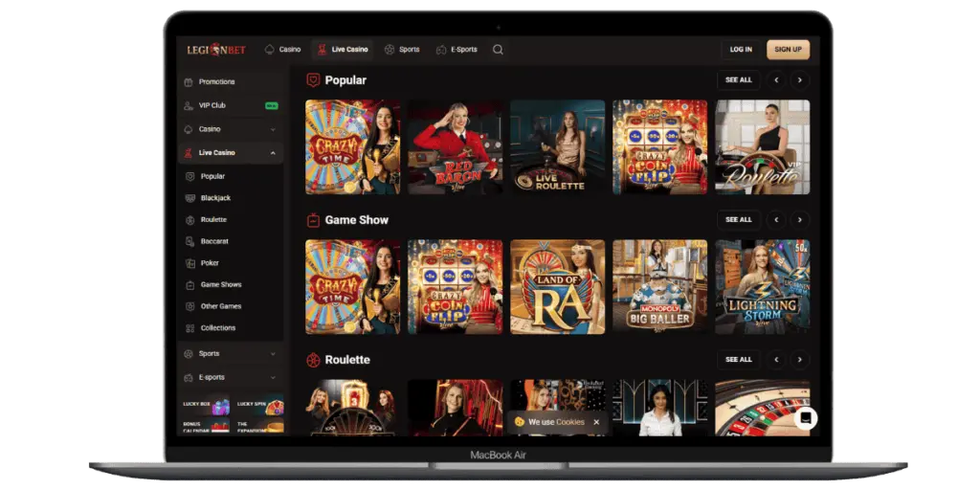This screenshot has height=490, width=980.
Task: Open VIP Club in the sidebar
Action: pyautogui.click(x=231, y=105)
